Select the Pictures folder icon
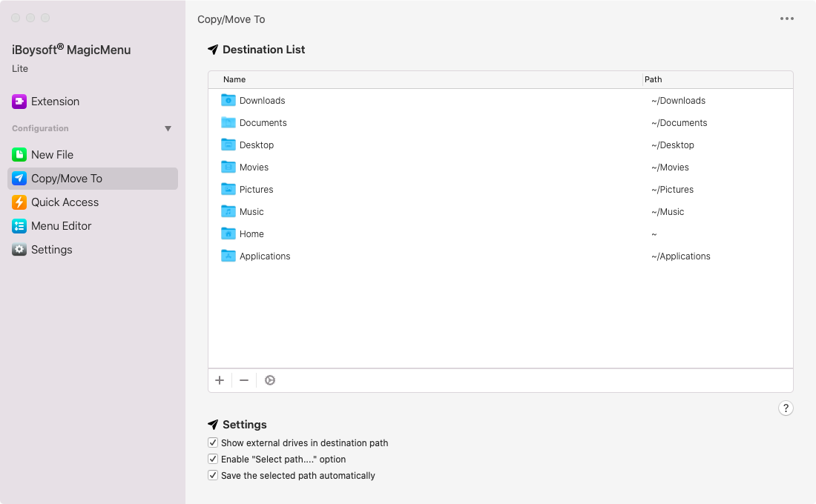The height and width of the screenshot is (504, 816). point(228,189)
